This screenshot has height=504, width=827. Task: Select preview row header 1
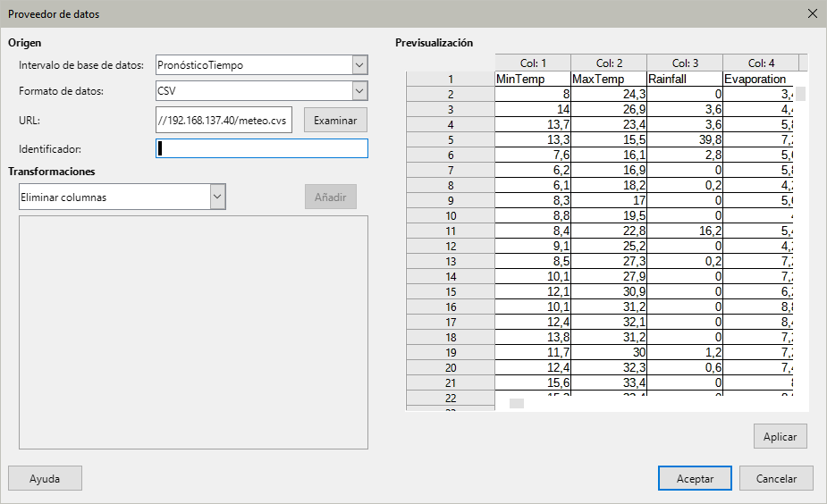tap(451, 79)
